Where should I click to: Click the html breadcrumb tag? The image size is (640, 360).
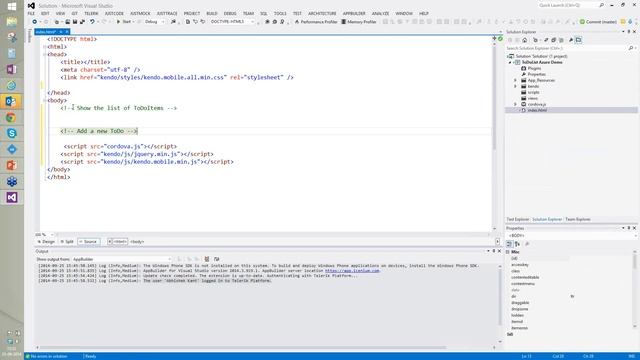coord(120,242)
